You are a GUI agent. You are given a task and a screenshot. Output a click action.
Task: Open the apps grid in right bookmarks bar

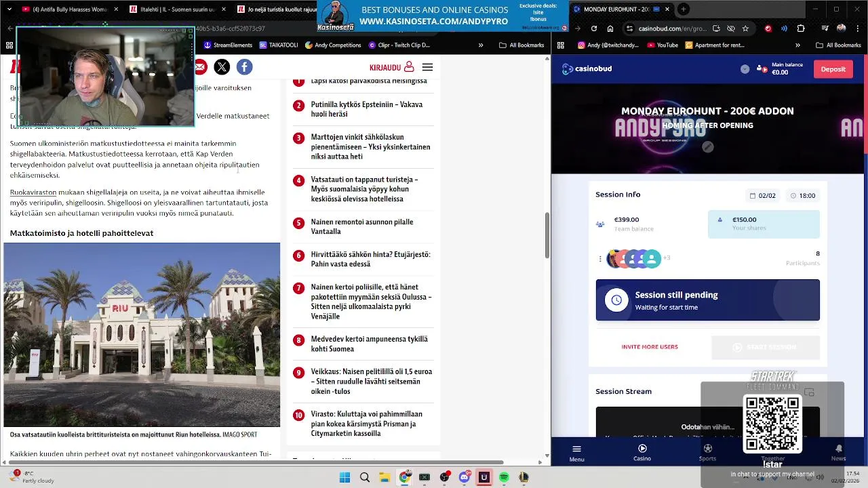point(560,45)
